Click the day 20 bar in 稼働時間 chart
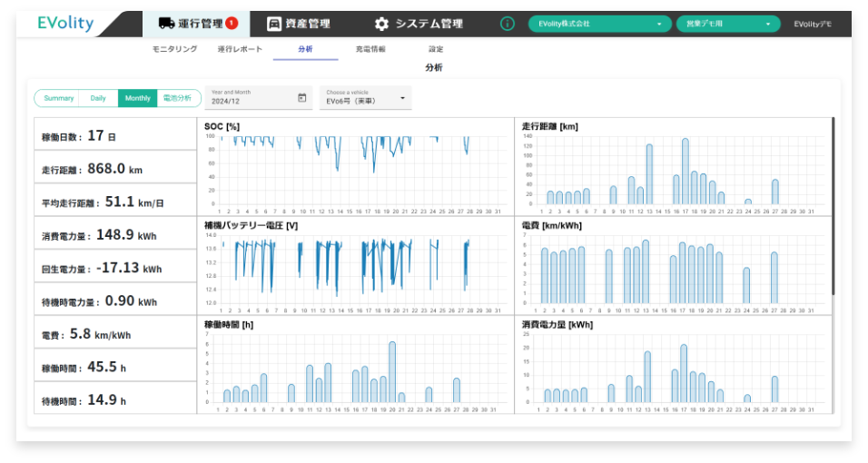This screenshot has width=868, height=463. (x=392, y=371)
